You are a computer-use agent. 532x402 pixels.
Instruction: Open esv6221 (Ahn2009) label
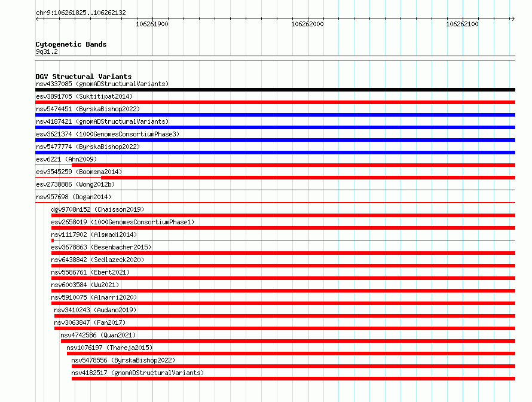[66, 159]
